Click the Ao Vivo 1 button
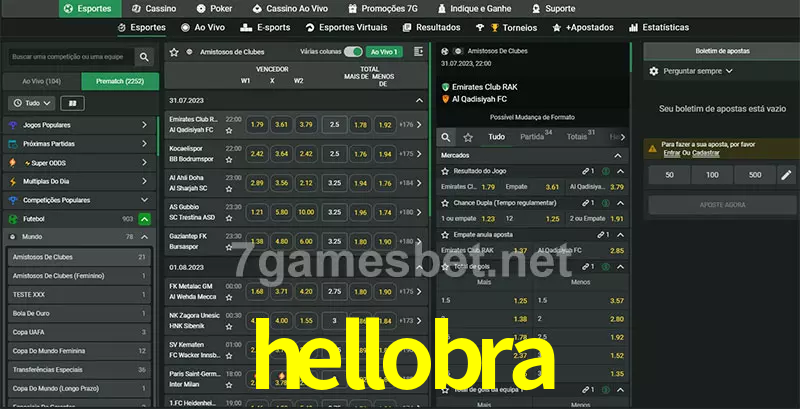Screen dimensions: 800x409 tap(384, 52)
